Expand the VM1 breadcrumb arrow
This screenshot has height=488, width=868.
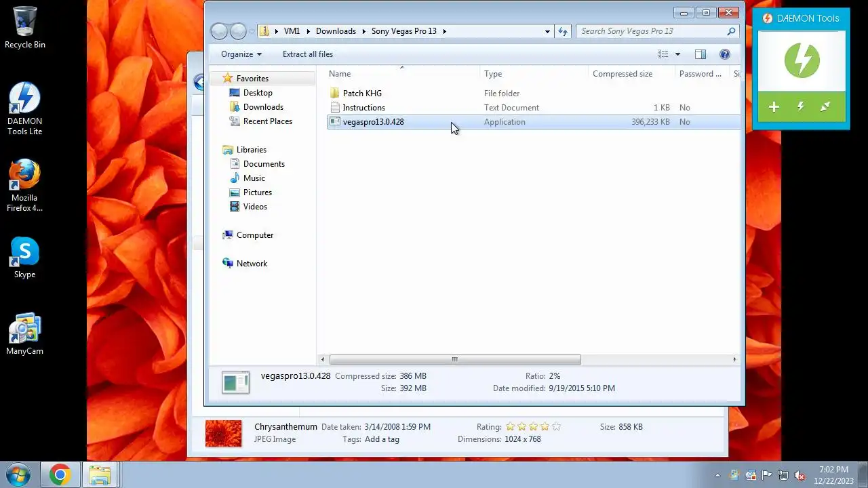309,31
